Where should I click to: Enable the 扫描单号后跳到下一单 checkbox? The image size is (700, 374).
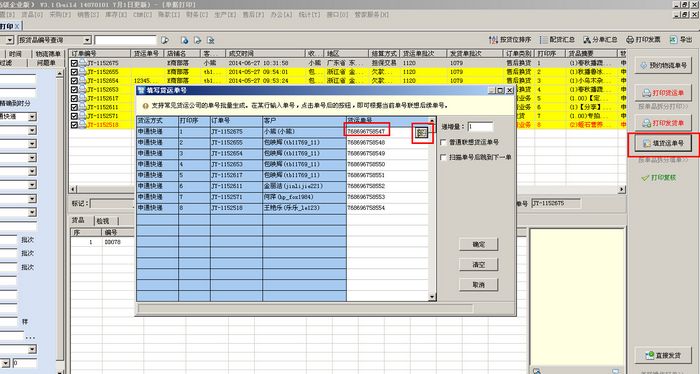(443, 157)
